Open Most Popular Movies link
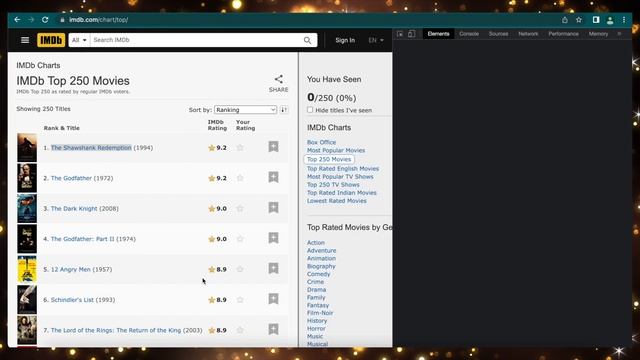This screenshot has width=640, height=360. click(x=336, y=150)
